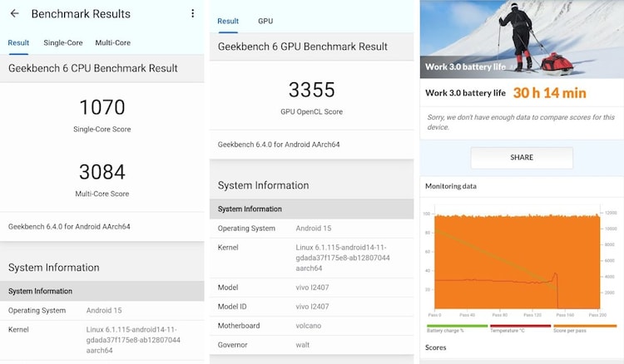Image resolution: width=624 pixels, height=364 pixels.
Task: Open the GPU tab
Action: [265, 21]
